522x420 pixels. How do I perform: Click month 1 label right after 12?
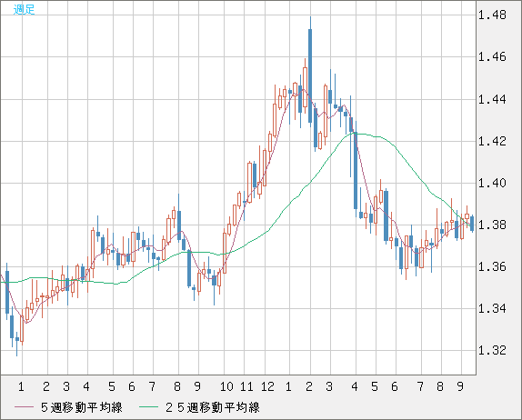[x=288, y=386]
